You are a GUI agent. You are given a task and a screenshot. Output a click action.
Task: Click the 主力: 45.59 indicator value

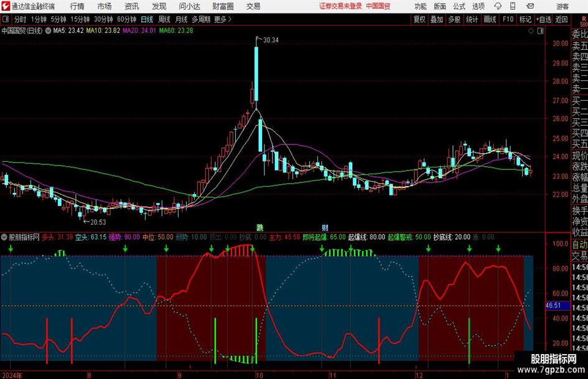point(284,237)
